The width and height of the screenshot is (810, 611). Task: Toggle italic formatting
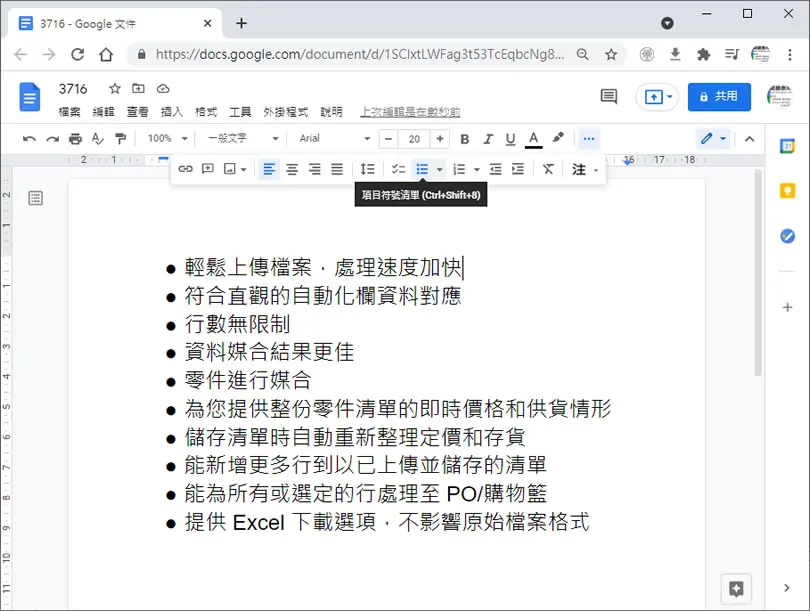point(487,138)
